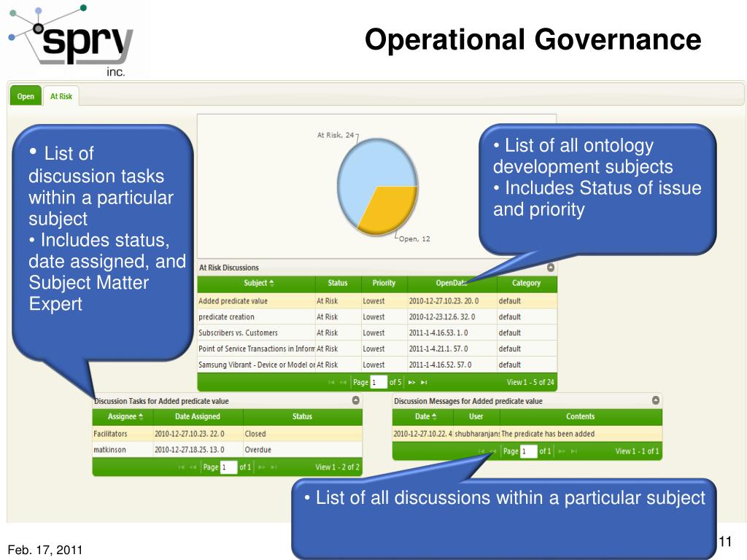Image resolution: width=747 pixels, height=560 pixels.
Task: Go to last page of Discussion Tasks
Action: (x=274, y=467)
